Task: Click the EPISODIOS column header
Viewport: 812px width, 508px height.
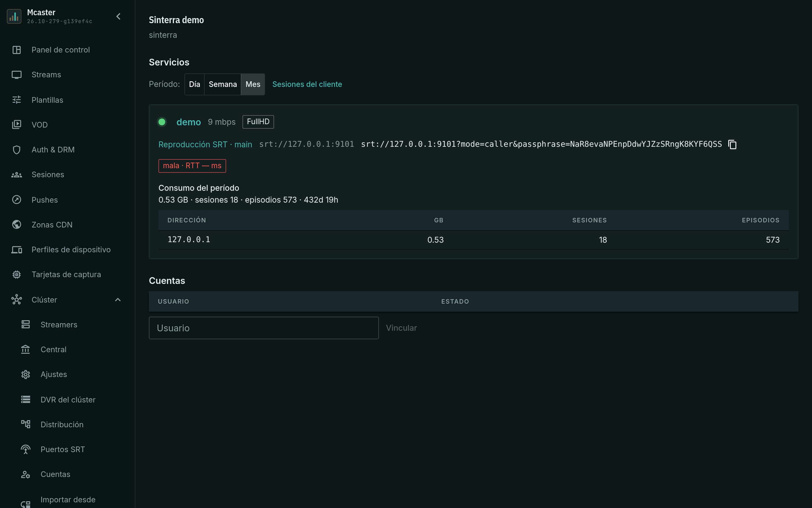Action: coord(760,220)
